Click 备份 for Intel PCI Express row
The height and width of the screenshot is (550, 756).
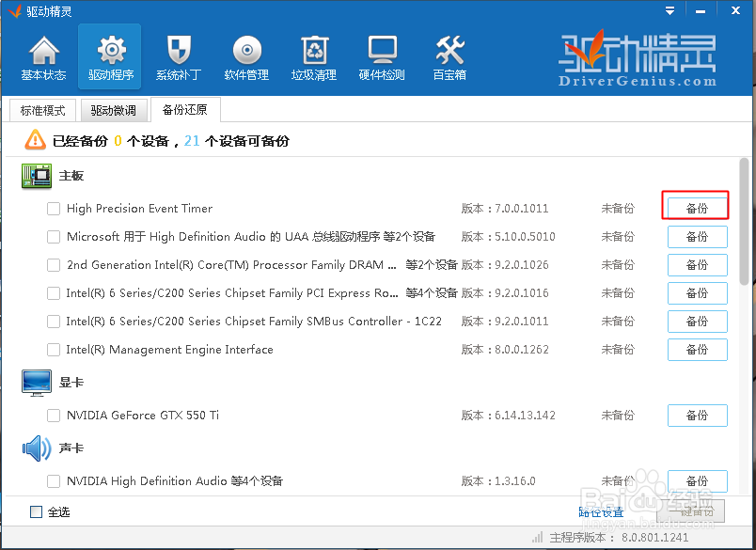coord(697,293)
